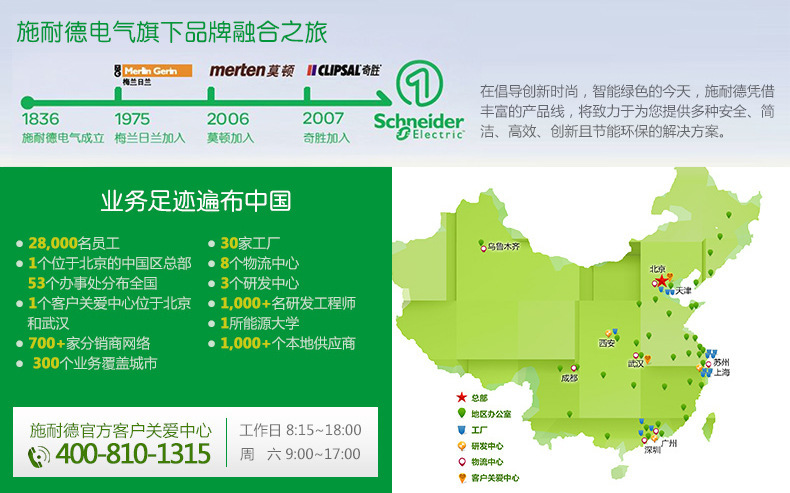Image resolution: width=790 pixels, height=493 pixels.
Task: Click the year label 1975
Action: pyautogui.click(x=132, y=119)
